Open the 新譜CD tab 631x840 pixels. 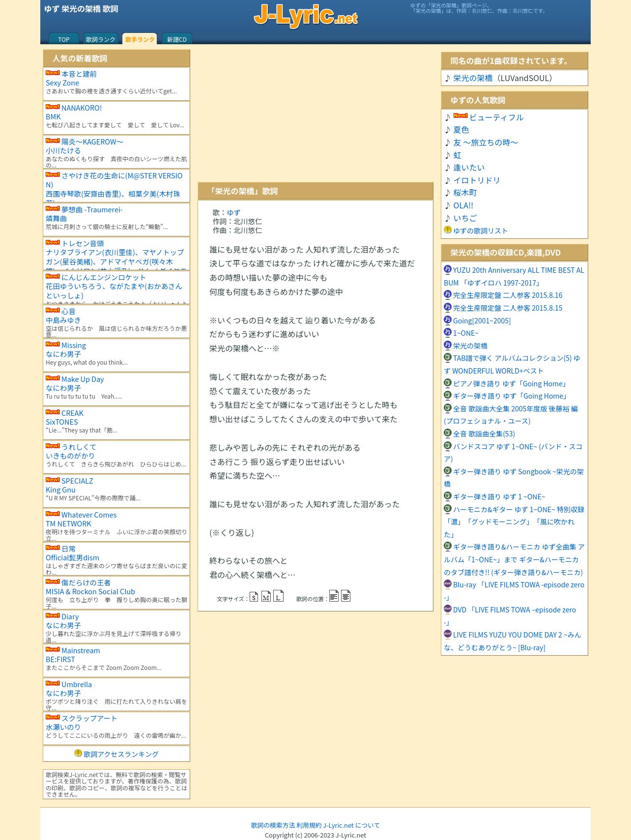pyautogui.click(x=177, y=39)
